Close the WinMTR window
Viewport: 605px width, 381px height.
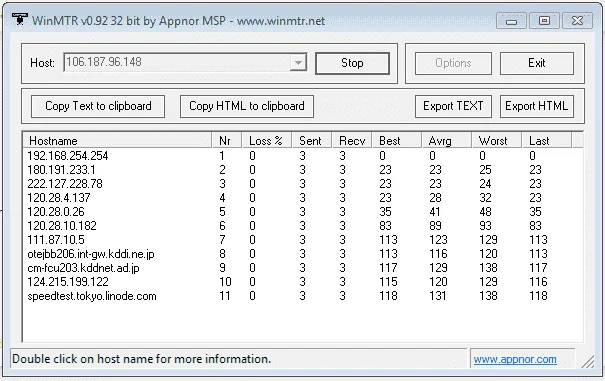coord(577,21)
